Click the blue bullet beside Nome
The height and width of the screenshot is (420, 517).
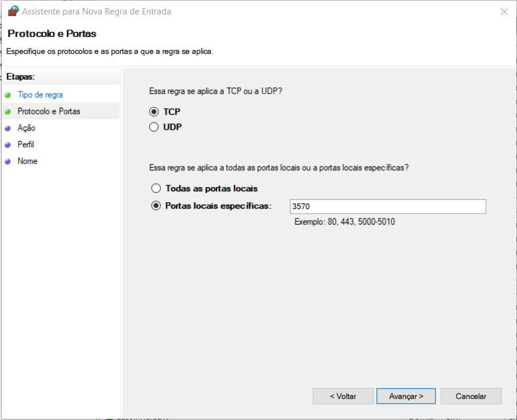(x=8, y=161)
